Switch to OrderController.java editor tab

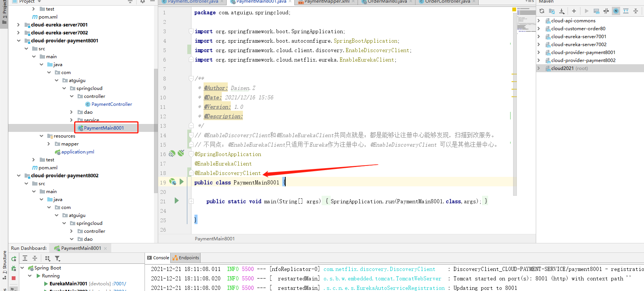447,2
